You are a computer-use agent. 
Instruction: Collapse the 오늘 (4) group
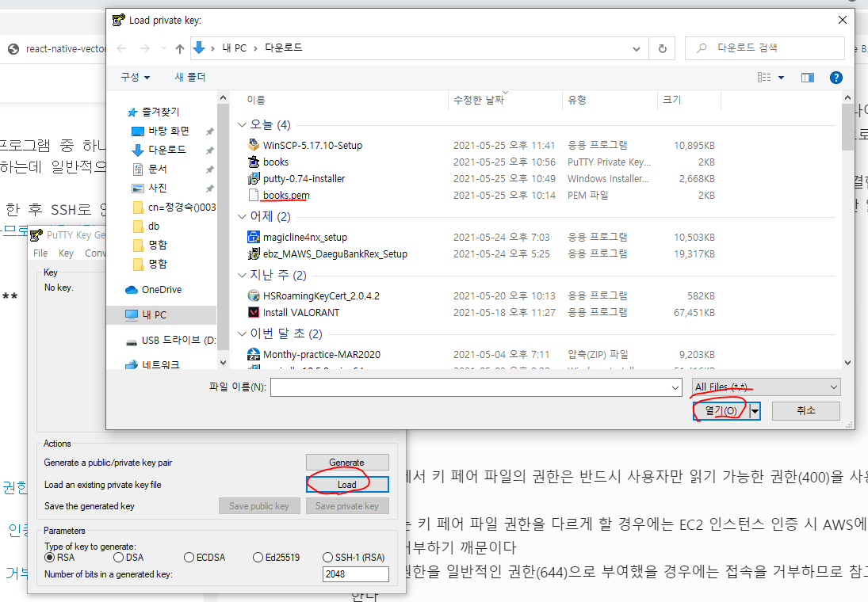coord(242,124)
